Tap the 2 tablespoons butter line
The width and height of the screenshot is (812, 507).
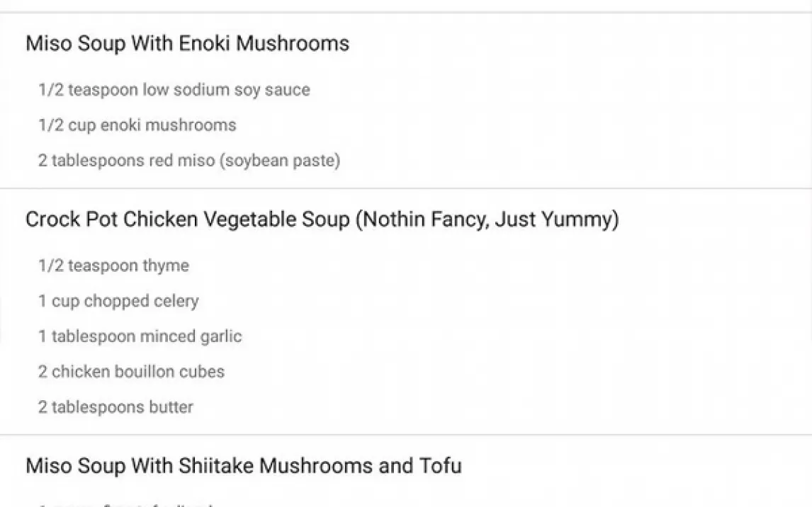[x=115, y=407]
